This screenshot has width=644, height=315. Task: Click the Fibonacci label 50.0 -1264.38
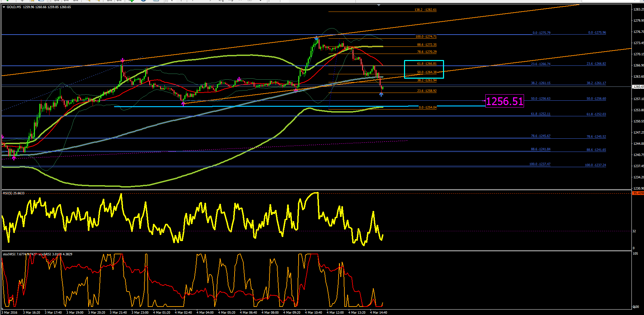[427, 72]
